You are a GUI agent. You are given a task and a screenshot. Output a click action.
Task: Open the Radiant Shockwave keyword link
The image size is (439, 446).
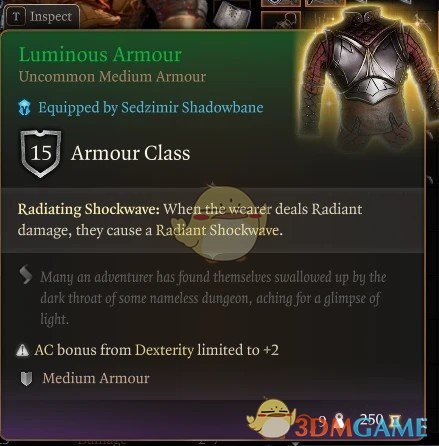coord(219,230)
